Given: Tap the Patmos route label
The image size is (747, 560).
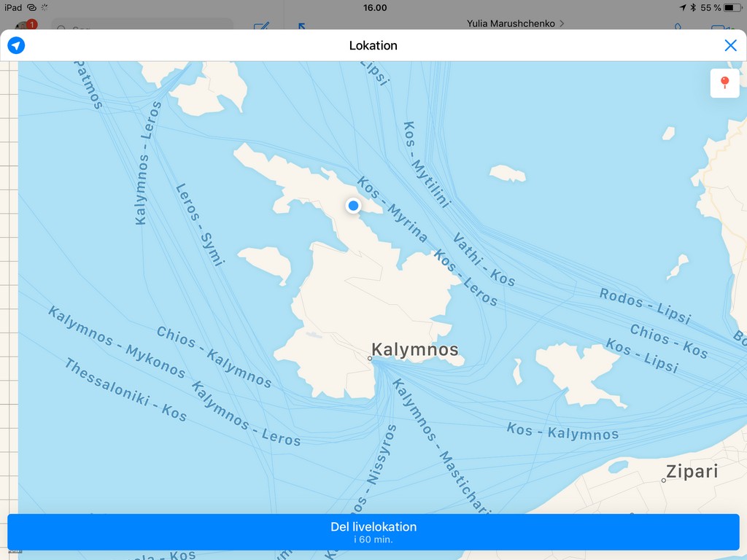Looking at the screenshot, I should 88,85.
